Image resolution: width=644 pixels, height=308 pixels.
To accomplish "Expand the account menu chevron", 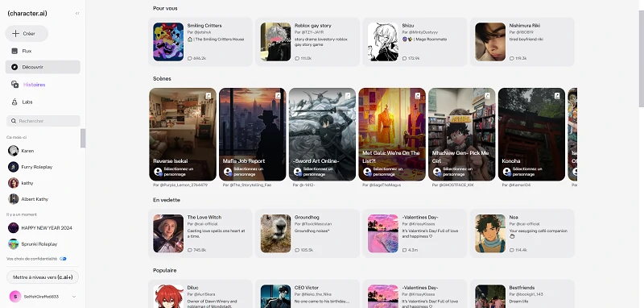I will point(74,297).
